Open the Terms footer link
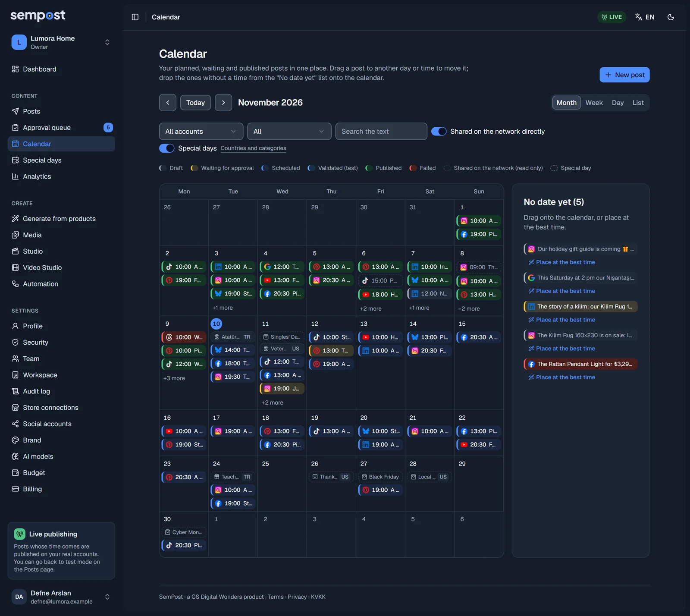Viewport: 690px width, 616px height. [276, 597]
